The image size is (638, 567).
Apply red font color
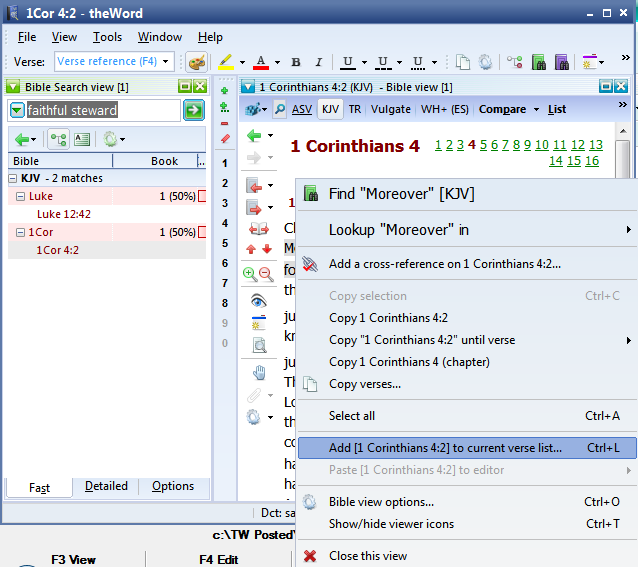point(261,62)
